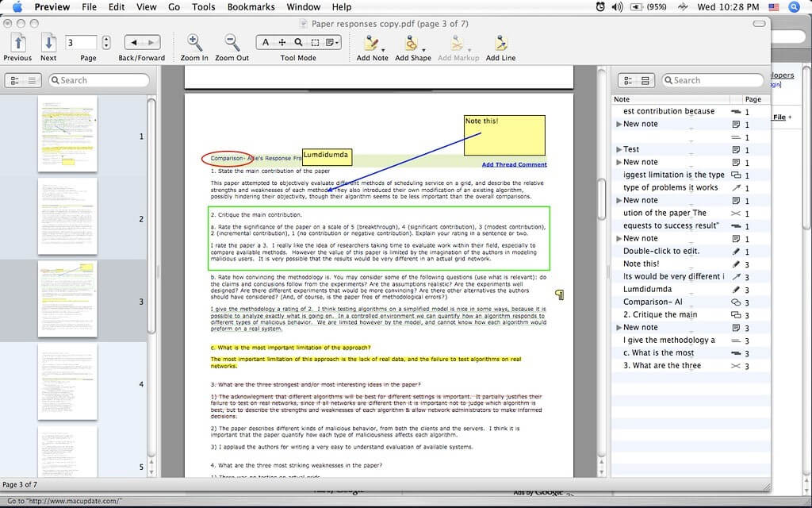Switch left pane to outline list view
Screen dimensions: 812x508
(x=32, y=80)
